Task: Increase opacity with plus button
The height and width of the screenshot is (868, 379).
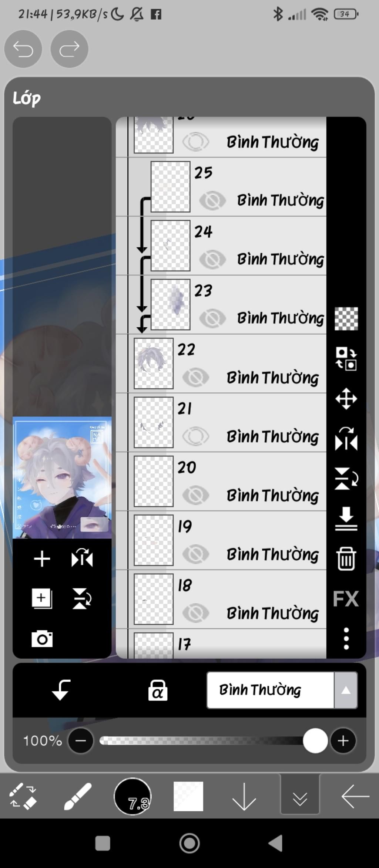Action: 343,741
